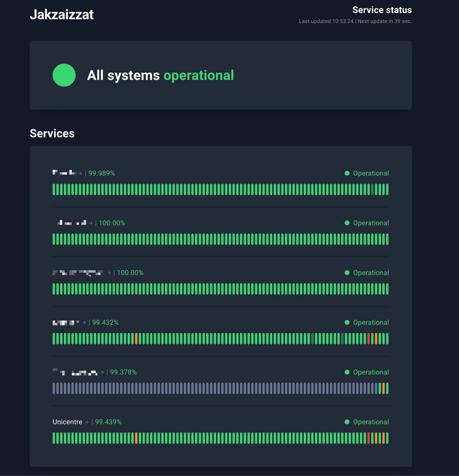This screenshot has height=476, width=459.
Task: Open arrow icon beside the 99.432% service
Action: 84,323
